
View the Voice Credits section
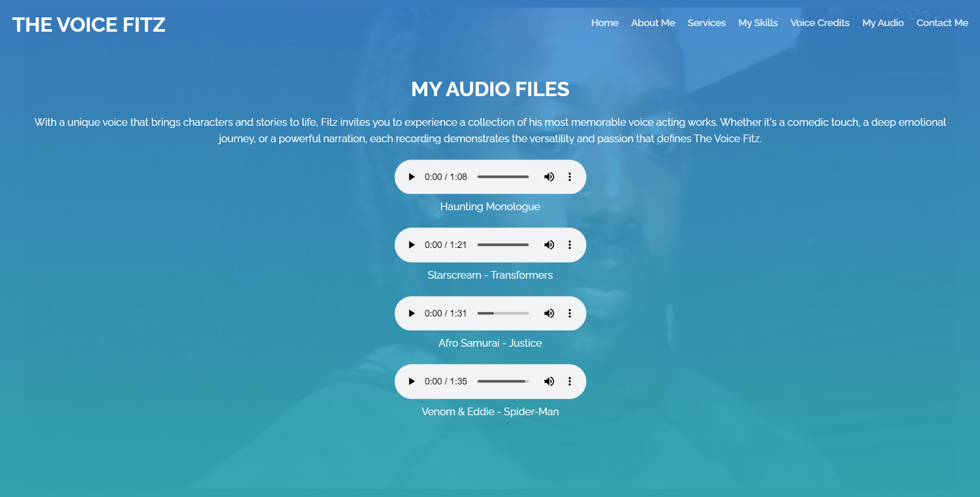(x=819, y=23)
